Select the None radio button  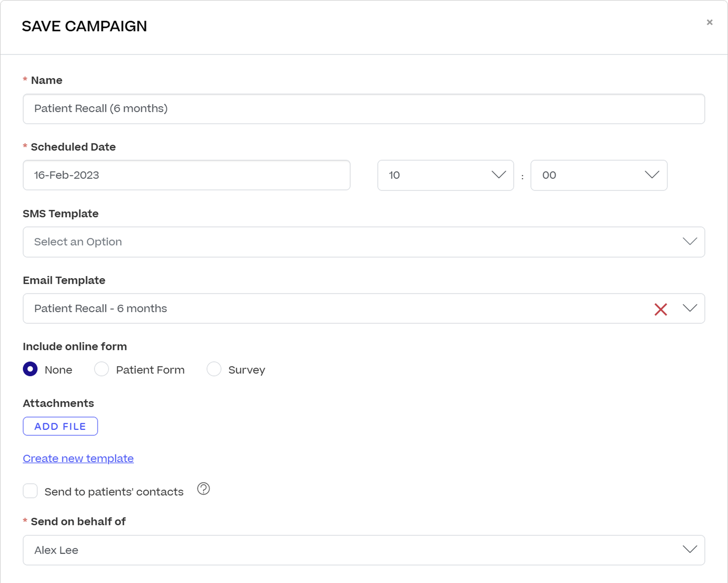tap(30, 369)
